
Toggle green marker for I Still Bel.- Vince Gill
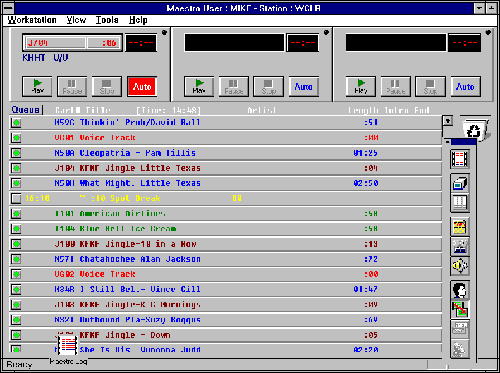(x=16, y=289)
